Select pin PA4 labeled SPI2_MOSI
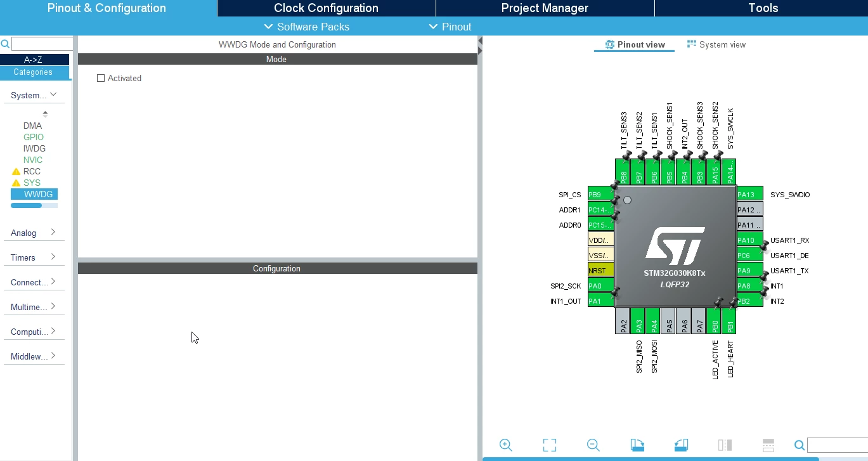 653,321
